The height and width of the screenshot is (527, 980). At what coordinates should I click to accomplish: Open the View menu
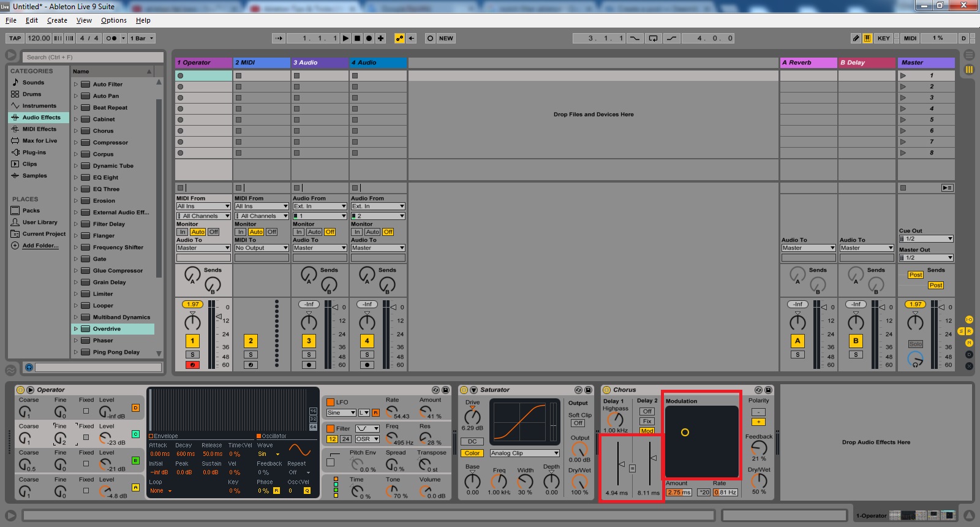click(84, 20)
